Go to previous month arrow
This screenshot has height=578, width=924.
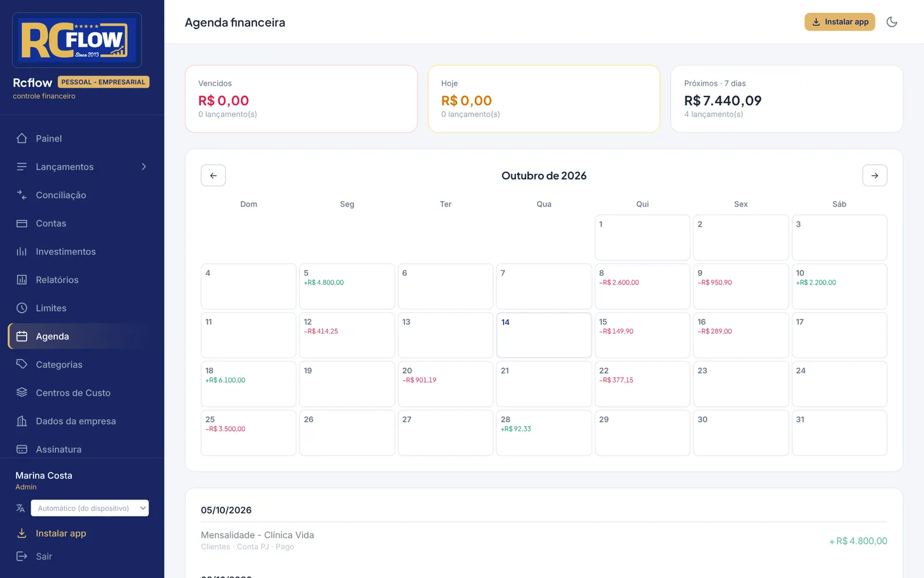coord(213,176)
